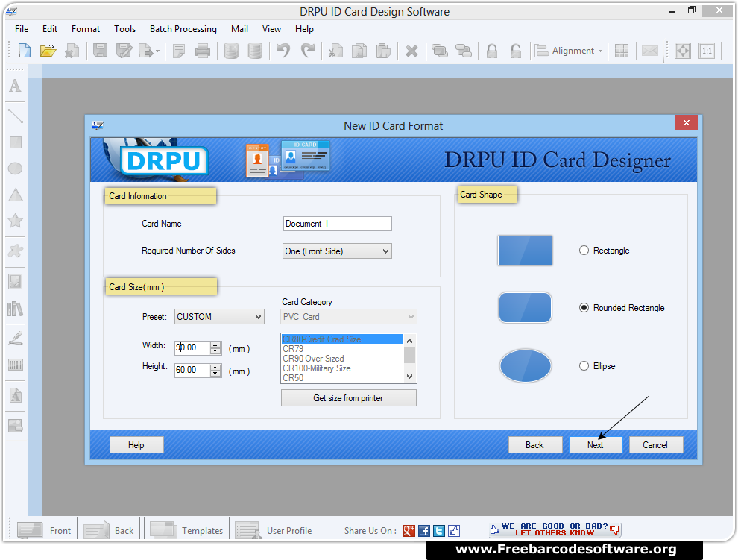Select CR79 in the size list
The width and height of the screenshot is (738, 560).
[342, 349]
